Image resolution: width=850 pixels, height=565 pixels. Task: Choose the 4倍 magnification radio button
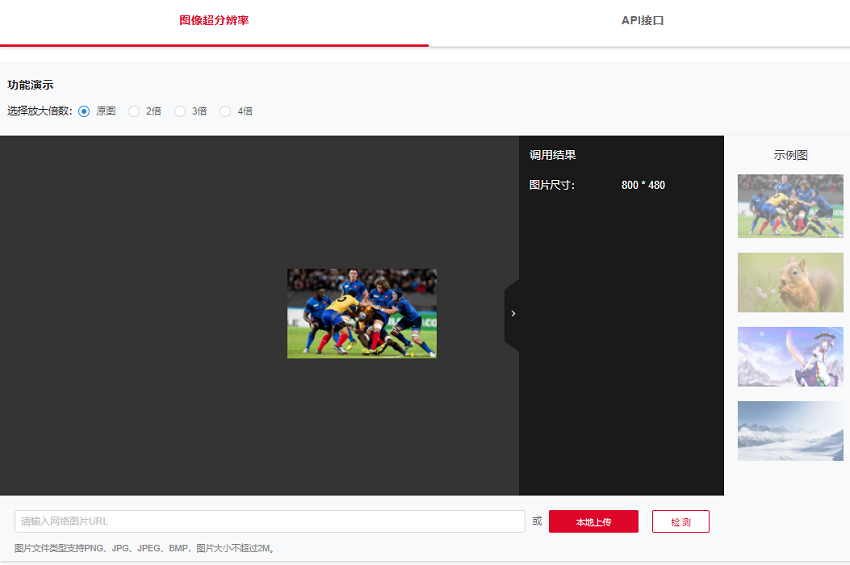click(x=225, y=111)
